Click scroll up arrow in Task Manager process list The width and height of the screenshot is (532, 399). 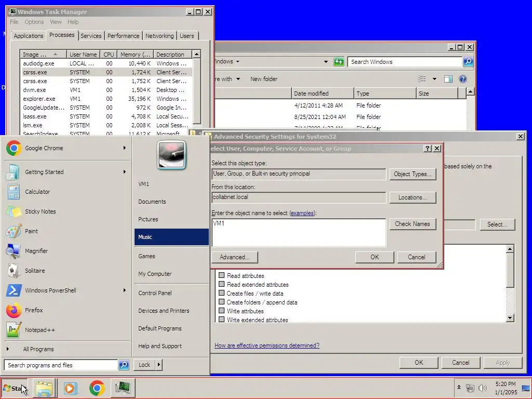[196, 54]
